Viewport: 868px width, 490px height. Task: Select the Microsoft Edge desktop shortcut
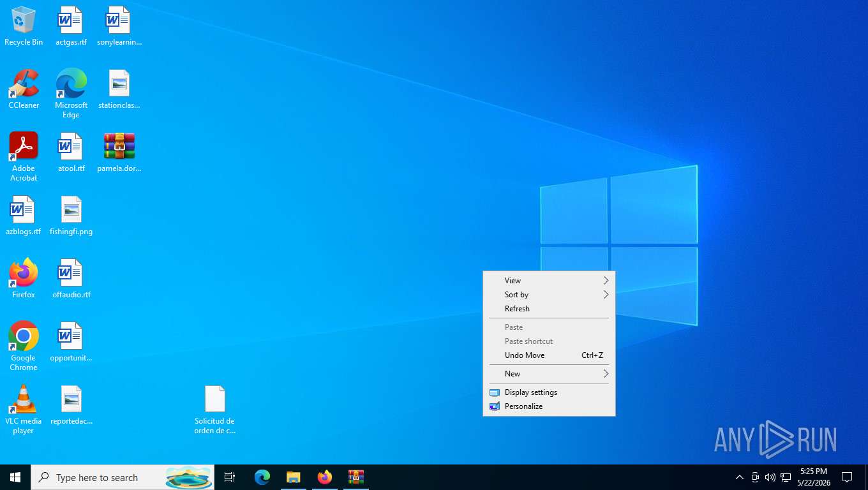pos(71,94)
